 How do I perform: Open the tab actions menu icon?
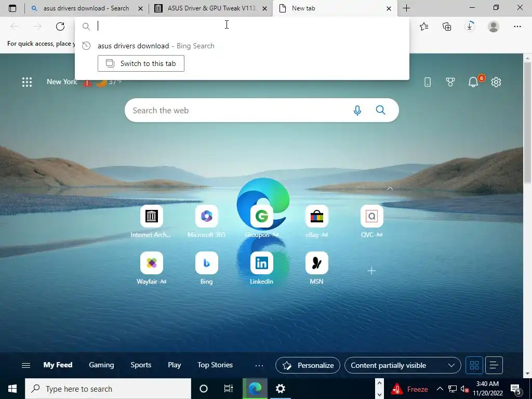(12, 8)
